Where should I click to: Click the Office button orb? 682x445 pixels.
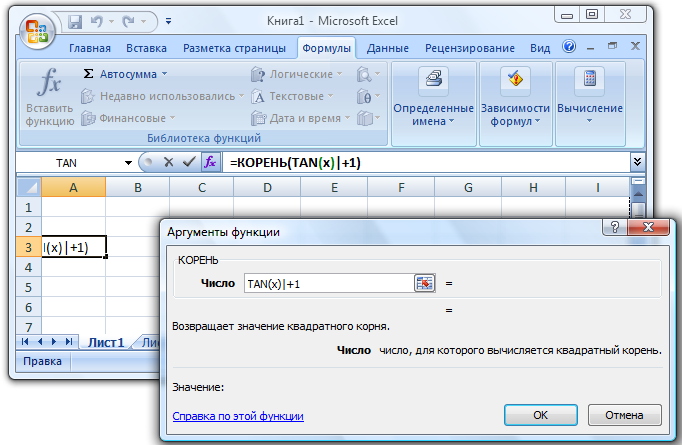[x=37, y=31]
